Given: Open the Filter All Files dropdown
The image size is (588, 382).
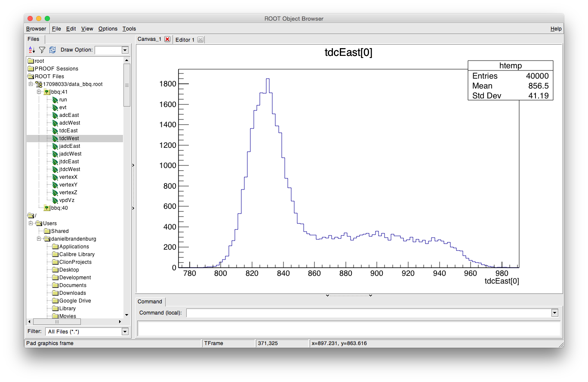Looking at the screenshot, I should click(x=125, y=332).
